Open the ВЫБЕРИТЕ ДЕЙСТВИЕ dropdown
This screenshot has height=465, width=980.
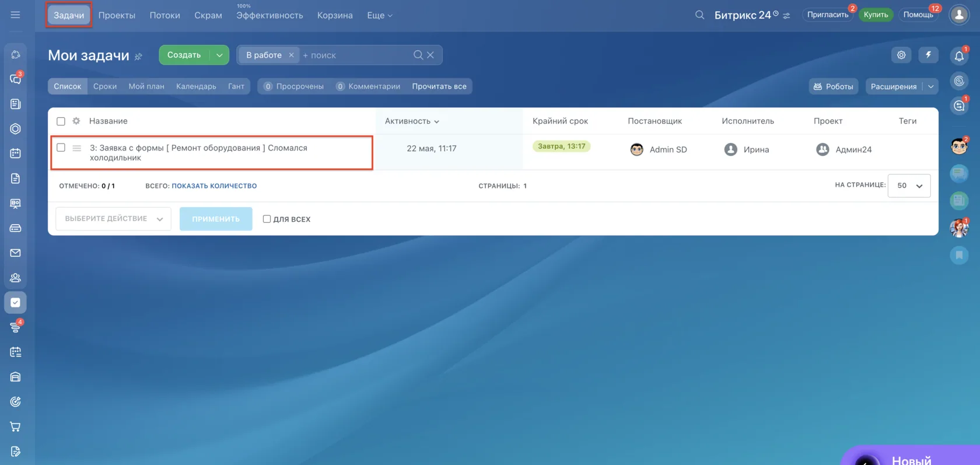click(113, 219)
